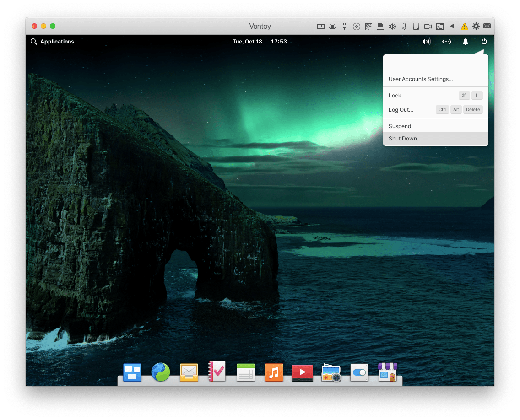Click Log Out... in the session menu
Viewport: 520px width, 420px height.
(x=401, y=110)
